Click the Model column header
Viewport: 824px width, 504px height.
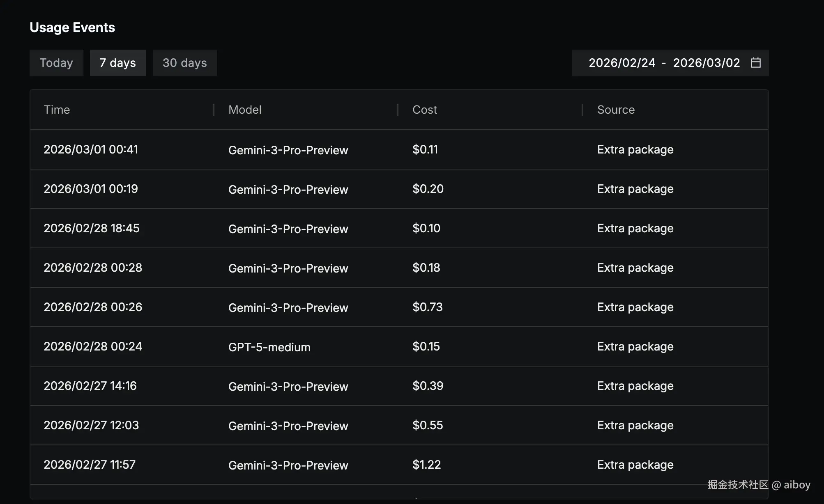tap(245, 110)
